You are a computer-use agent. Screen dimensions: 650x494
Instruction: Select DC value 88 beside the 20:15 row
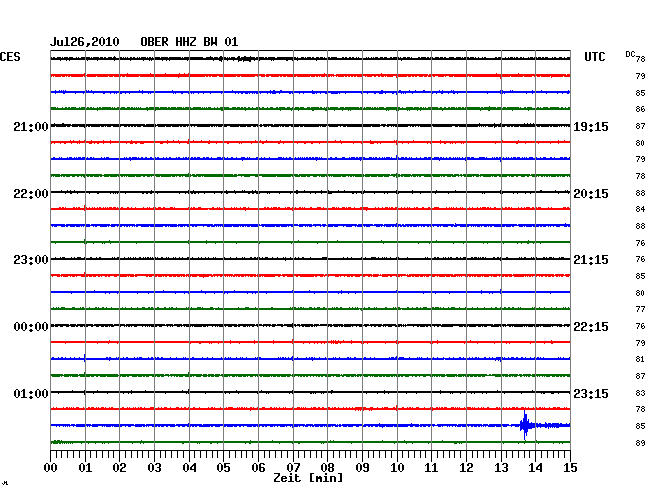[x=640, y=193]
